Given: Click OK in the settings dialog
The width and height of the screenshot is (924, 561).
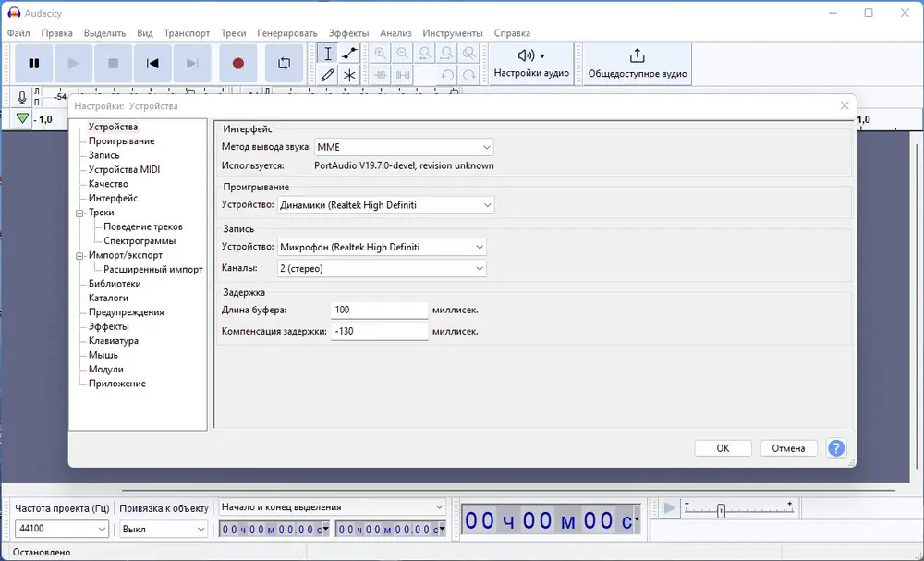Looking at the screenshot, I should (x=723, y=448).
